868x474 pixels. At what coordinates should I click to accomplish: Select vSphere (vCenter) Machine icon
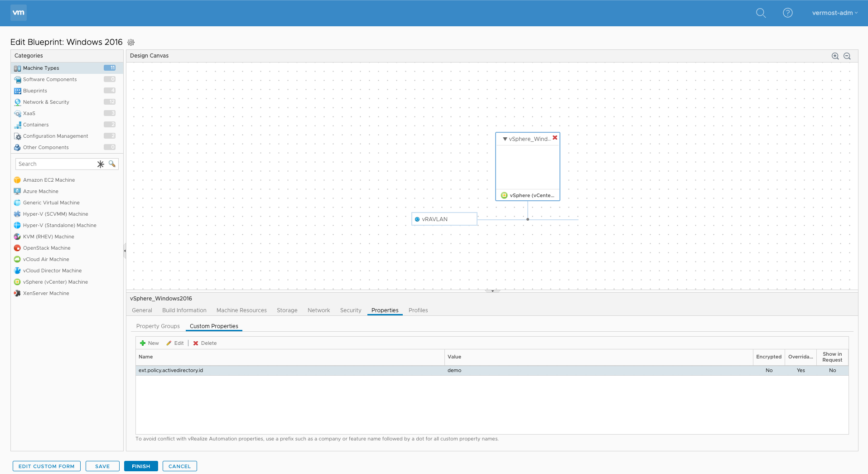point(17,282)
